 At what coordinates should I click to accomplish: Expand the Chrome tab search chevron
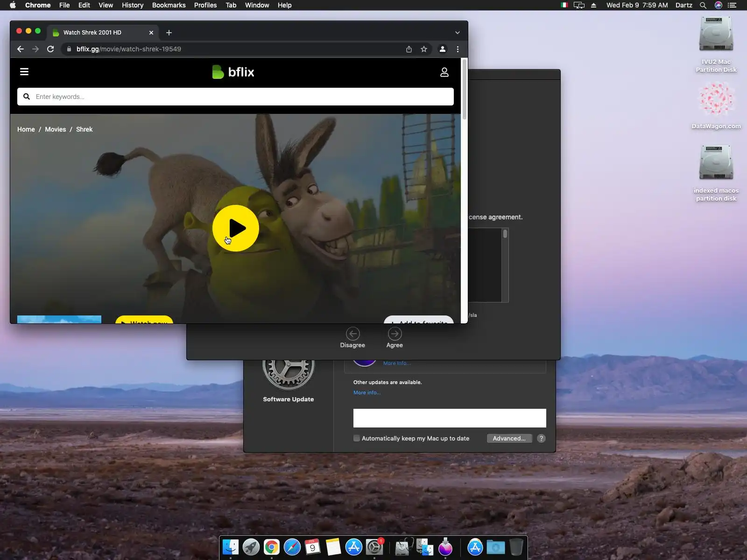click(458, 33)
